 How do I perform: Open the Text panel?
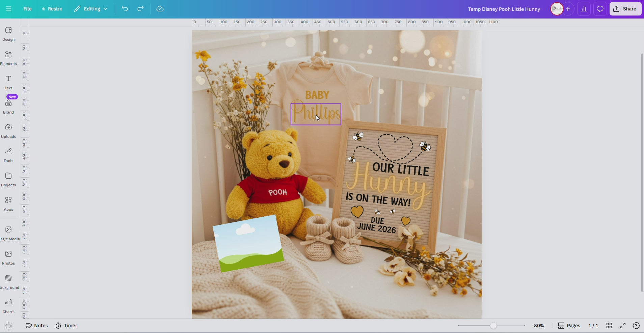coord(8,82)
